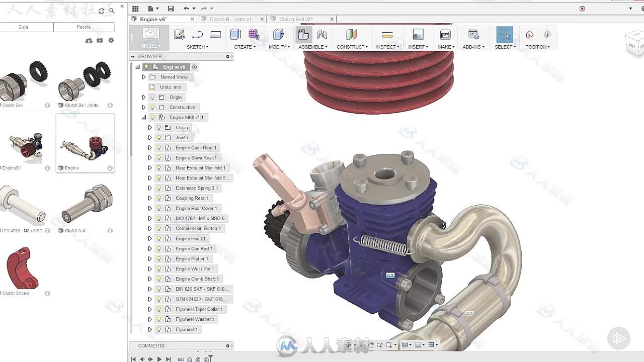Collapse the Engine MKII v1:1 node
This screenshot has height=362, width=644.
[143, 117]
